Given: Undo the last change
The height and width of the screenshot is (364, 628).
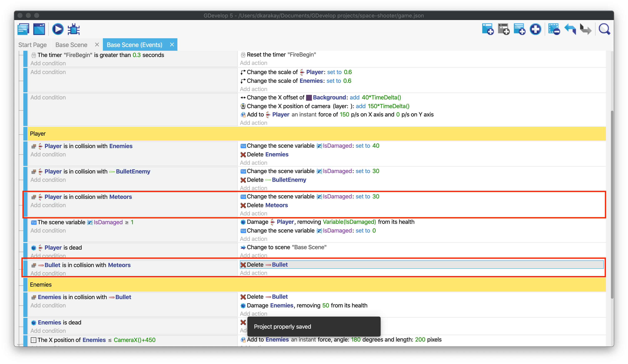Looking at the screenshot, I should [x=570, y=29].
